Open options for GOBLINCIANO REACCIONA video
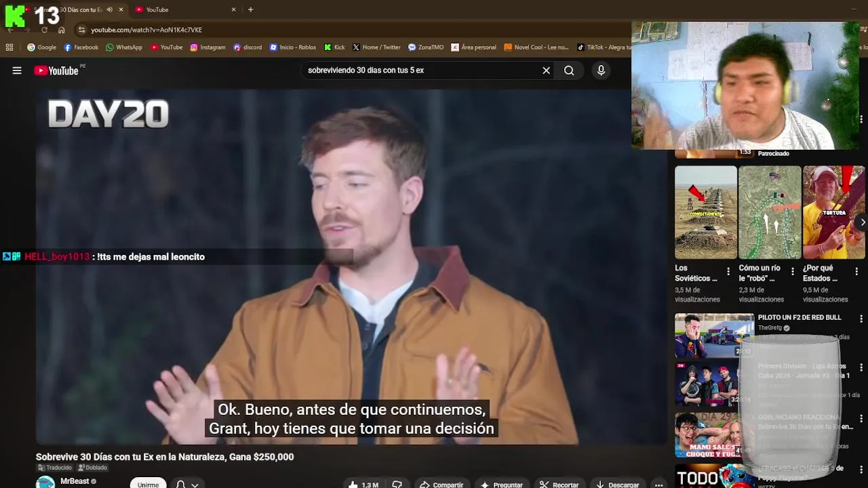The height and width of the screenshot is (488, 868). 861,418
